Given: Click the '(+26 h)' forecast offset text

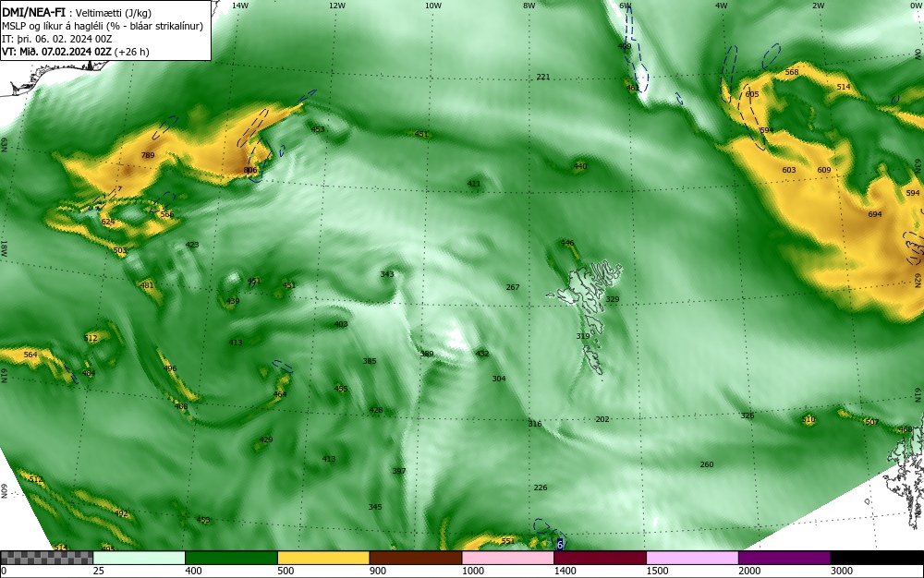Looking at the screenshot, I should coord(132,52).
